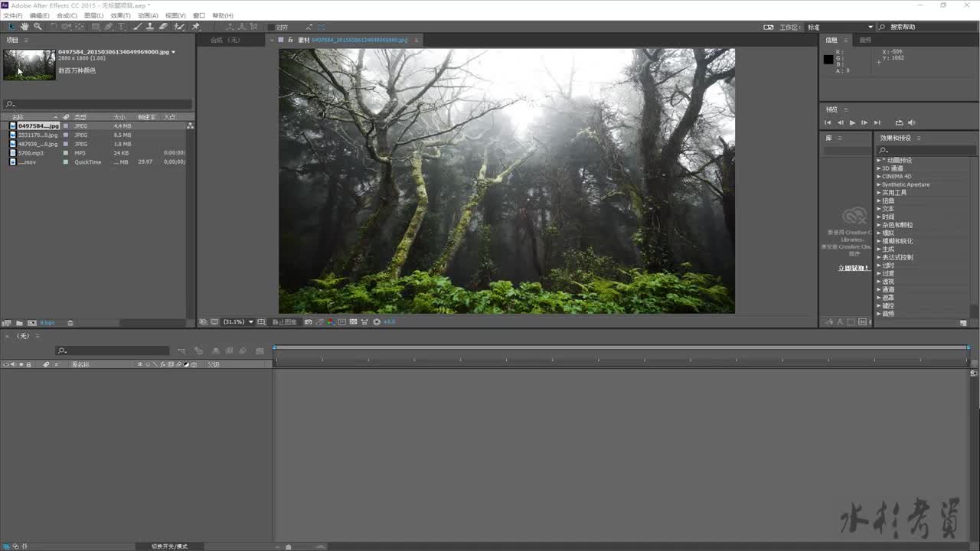Click the Project panel search field
This screenshot has height=551, width=980.
[x=97, y=104]
